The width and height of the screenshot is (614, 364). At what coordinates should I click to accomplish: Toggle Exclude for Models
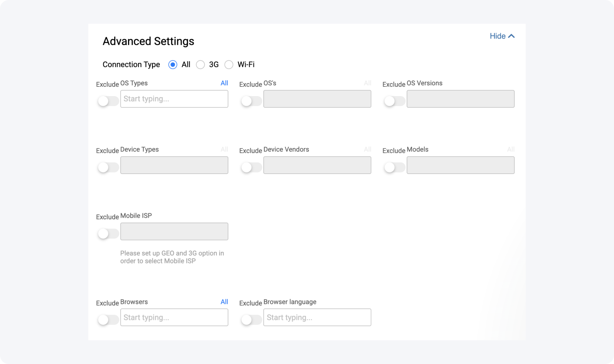394,167
